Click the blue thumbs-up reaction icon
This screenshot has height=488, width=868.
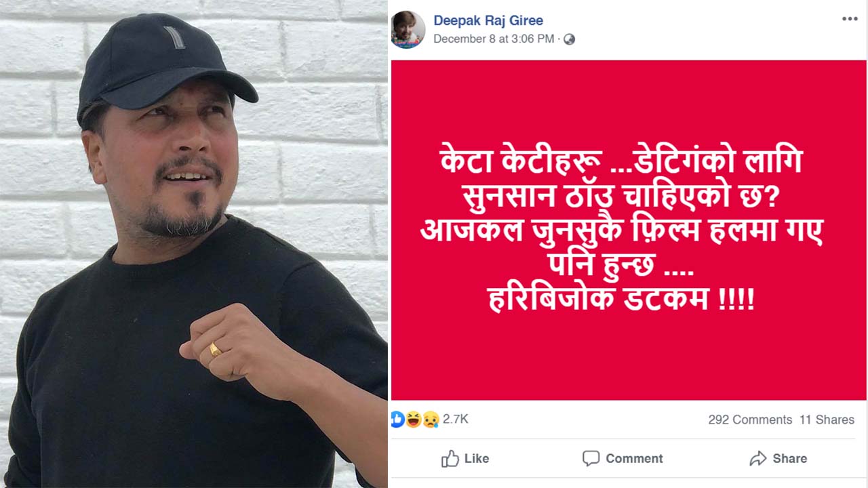pyautogui.click(x=397, y=420)
